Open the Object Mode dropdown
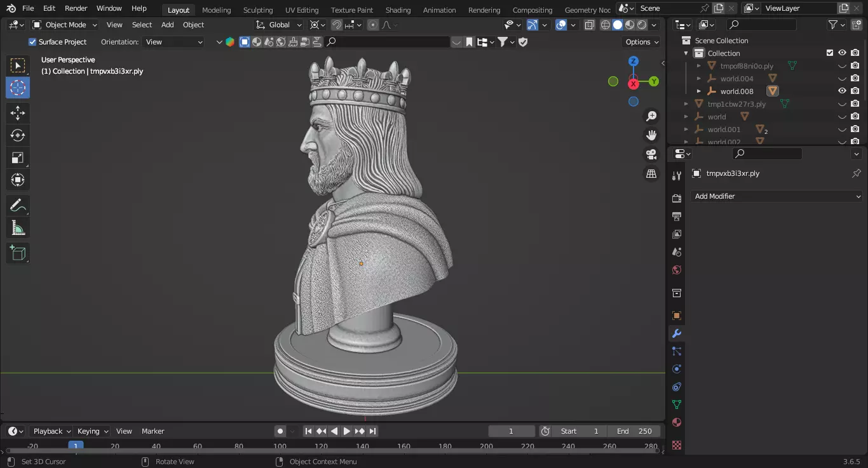868x468 pixels. [65, 25]
